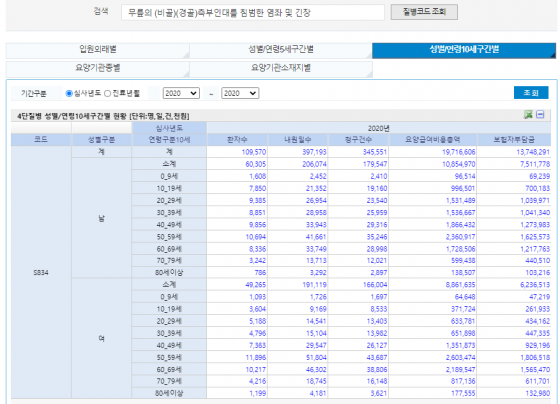This screenshot has width=560, height=404.
Task: Open the 요양기관종별 tab
Action: coord(98,69)
